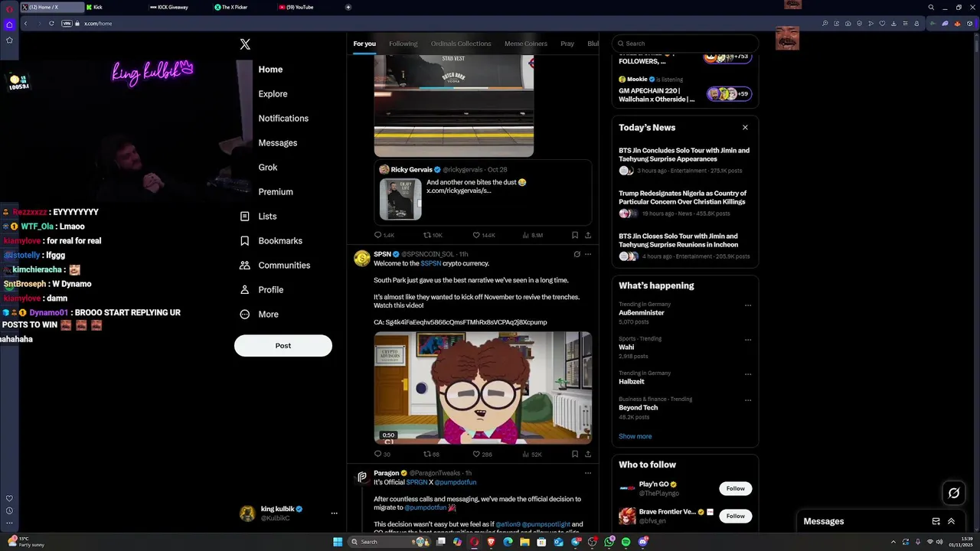This screenshot has width=980, height=551.
Task: Follow Brave Frontier Versus
Action: (x=736, y=516)
